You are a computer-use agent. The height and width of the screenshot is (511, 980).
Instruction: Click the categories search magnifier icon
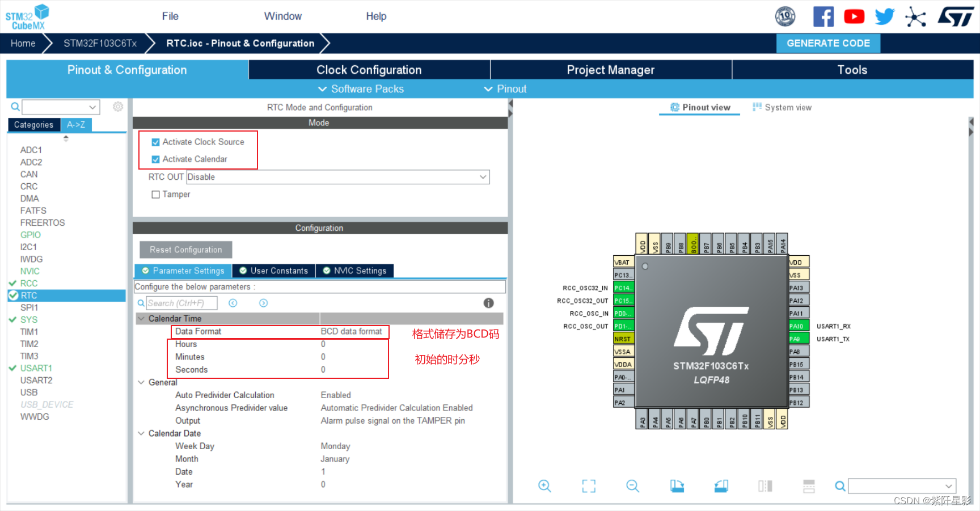tap(15, 107)
